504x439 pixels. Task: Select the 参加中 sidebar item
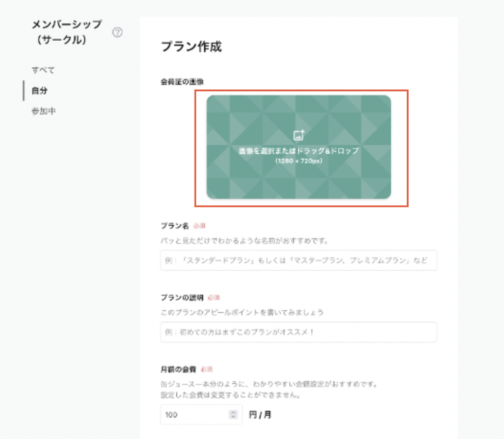[x=43, y=111]
